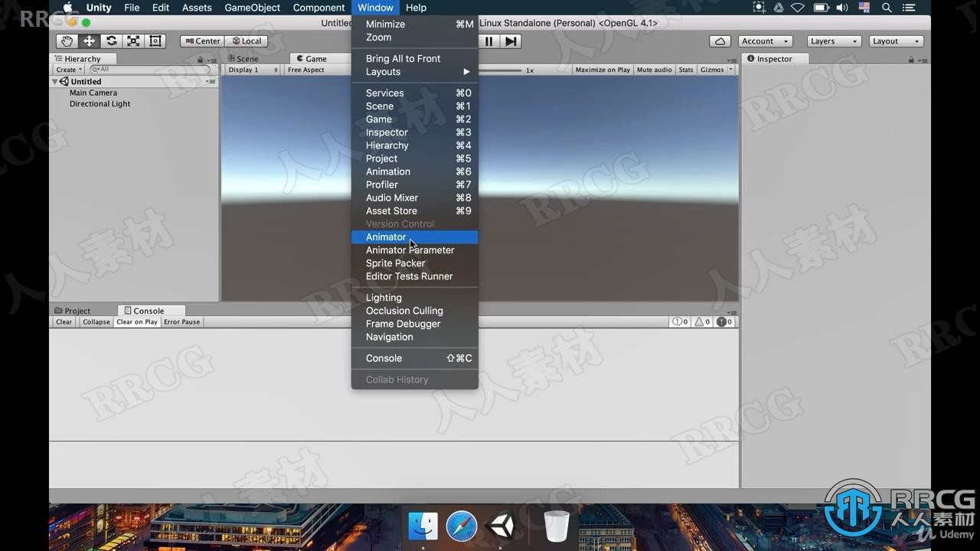The image size is (980, 551).
Task: Open Inspector panel options menu
Action: pyautogui.click(x=922, y=59)
